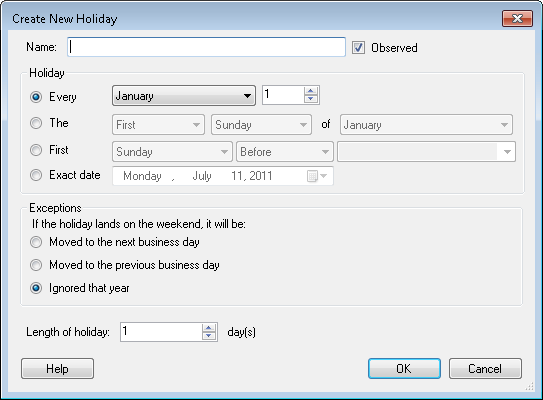The width and height of the screenshot is (543, 400).
Task: Expand the Before dropdown
Action: (285, 152)
